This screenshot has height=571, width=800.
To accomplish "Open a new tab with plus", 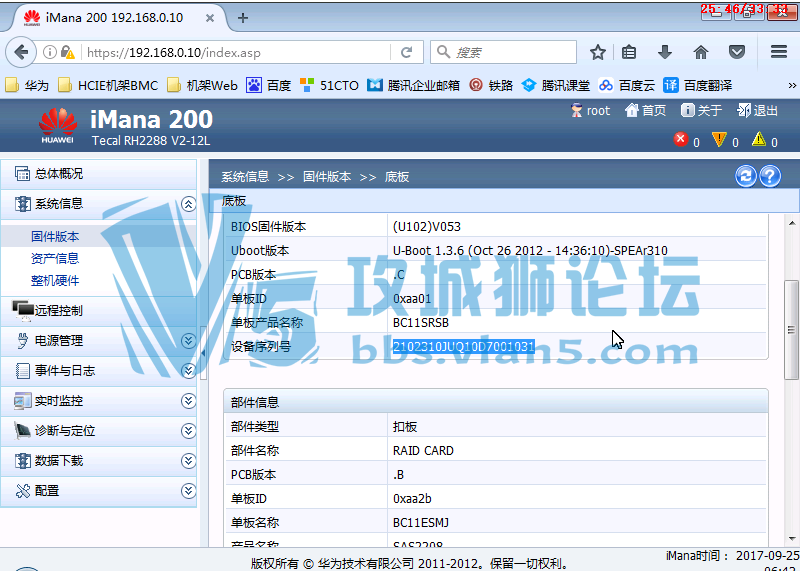I will [243, 18].
